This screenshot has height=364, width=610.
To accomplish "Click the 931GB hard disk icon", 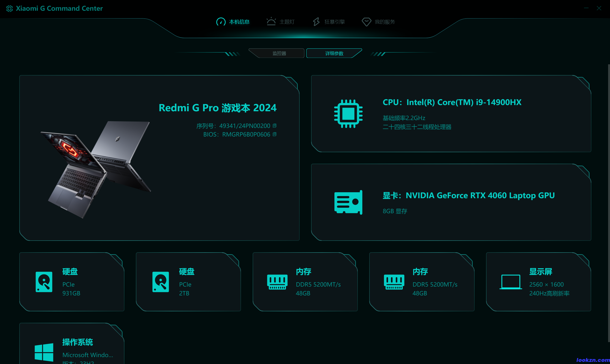I will pos(44,282).
